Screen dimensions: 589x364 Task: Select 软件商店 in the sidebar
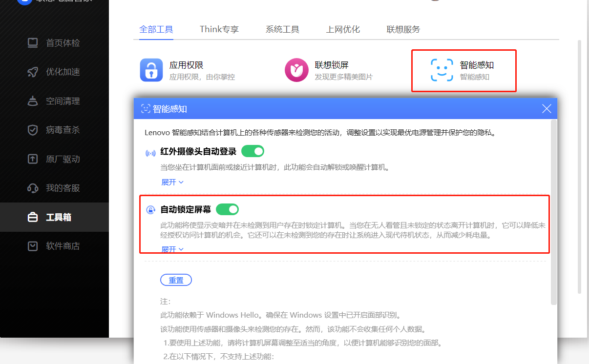click(x=54, y=246)
